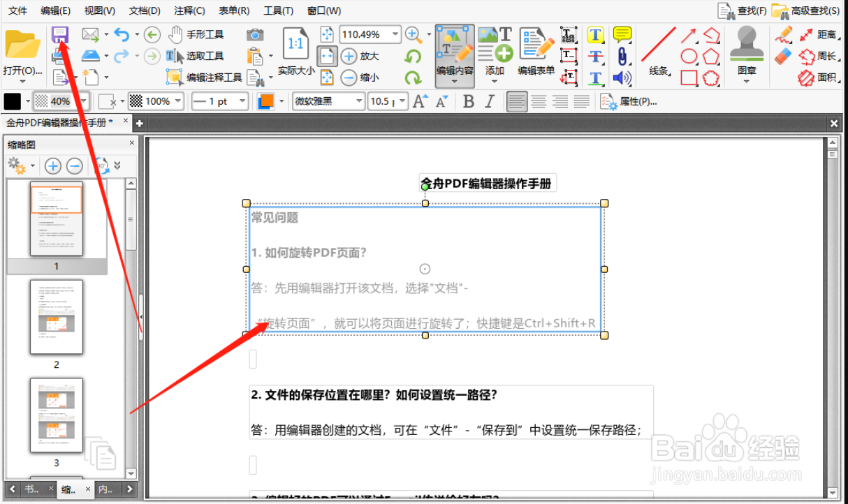Select the red cloud shape tool
The width and height of the screenshot is (848, 504).
pyautogui.click(x=711, y=77)
